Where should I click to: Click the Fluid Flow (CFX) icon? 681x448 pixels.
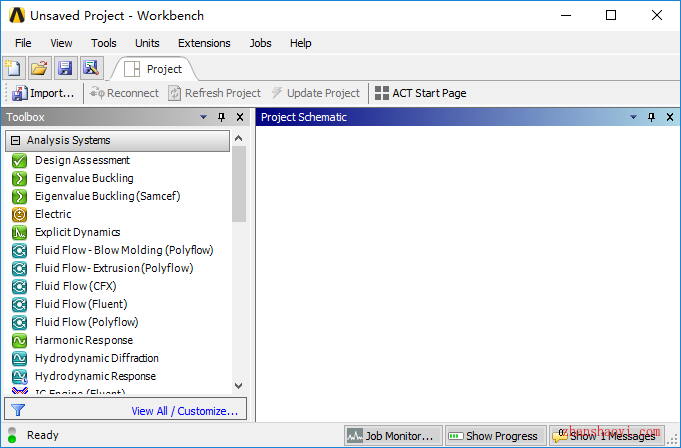coord(20,287)
